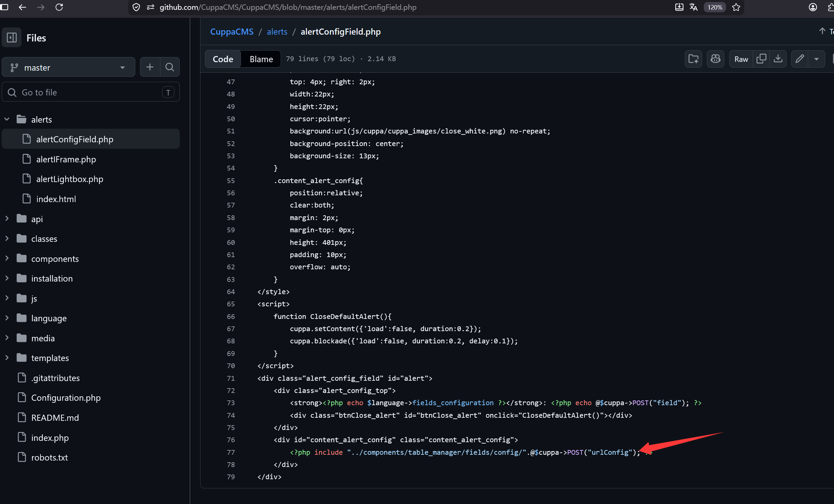834x504 pixels.
Task: Click the 'T' shortcut badge in search
Action: (168, 92)
